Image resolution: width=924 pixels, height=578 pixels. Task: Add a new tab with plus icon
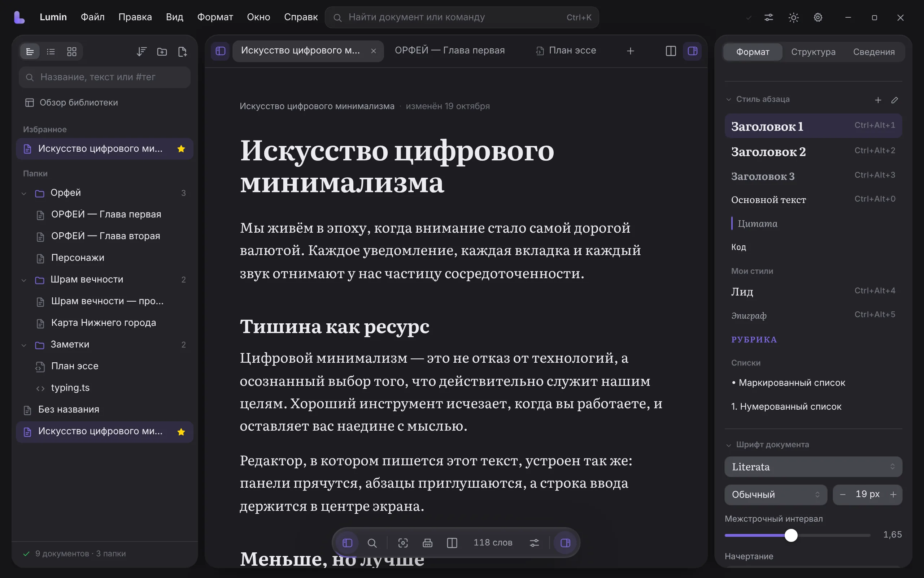pyautogui.click(x=631, y=51)
